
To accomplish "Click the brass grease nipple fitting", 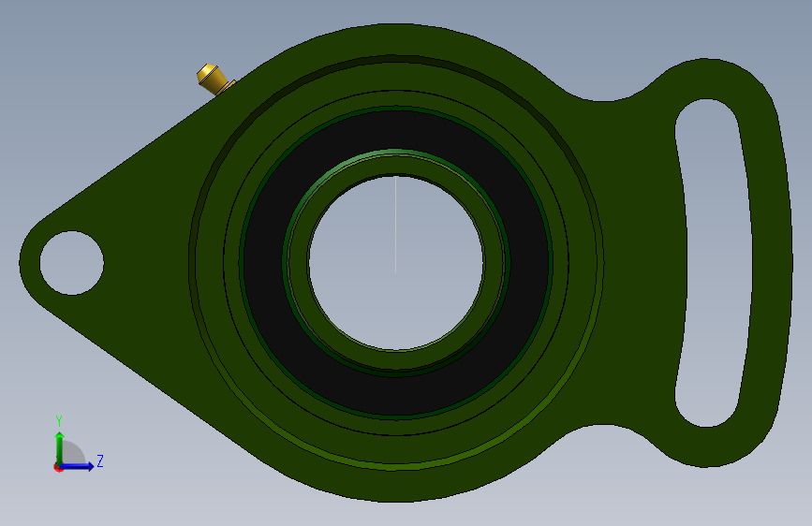I will point(214,80).
